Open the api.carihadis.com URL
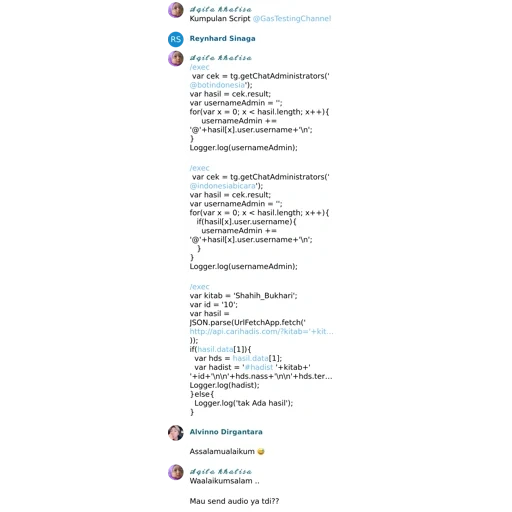The image size is (512, 512). coord(261,331)
